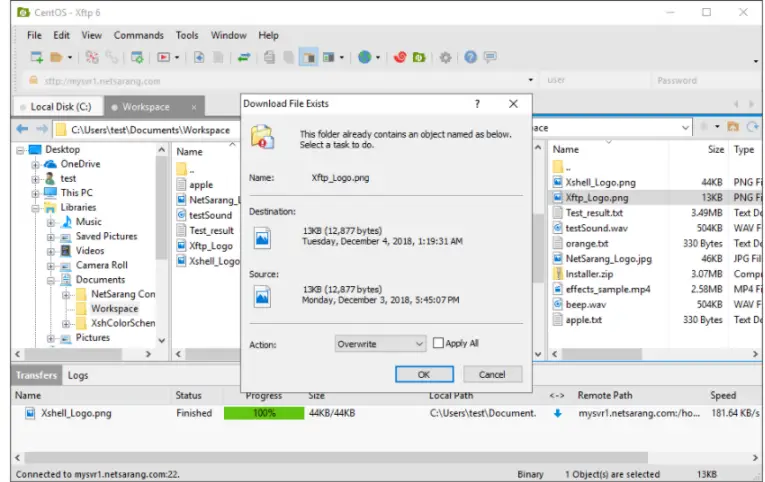Click the Status column header in Transfers
The height and width of the screenshot is (482, 765).
click(188, 395)
